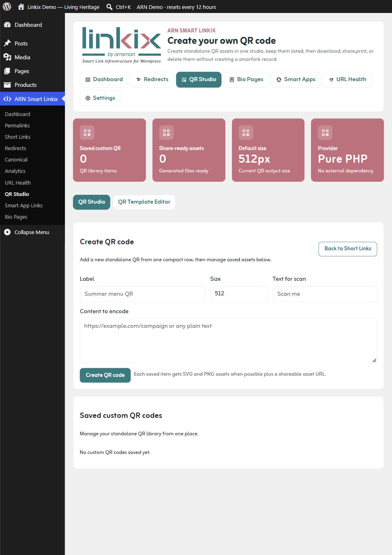Click the Saved custom QR stat card
Image resolution: width=392 pixels, height=555 pixels.
click(109, 150)
